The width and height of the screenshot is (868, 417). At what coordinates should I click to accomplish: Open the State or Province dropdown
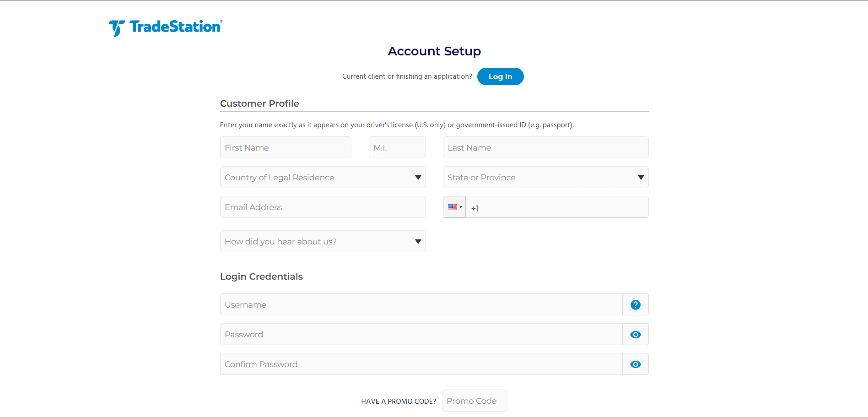click(545, 178)
